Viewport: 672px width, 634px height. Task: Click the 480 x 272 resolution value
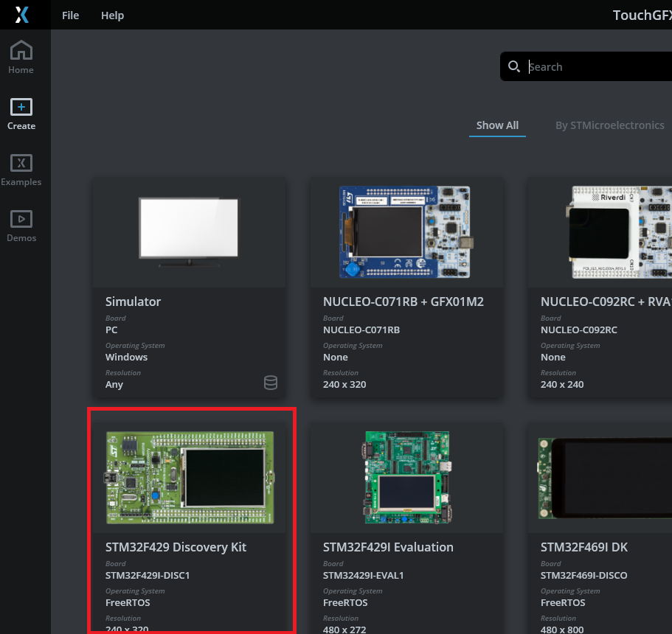tap(344, 630)
